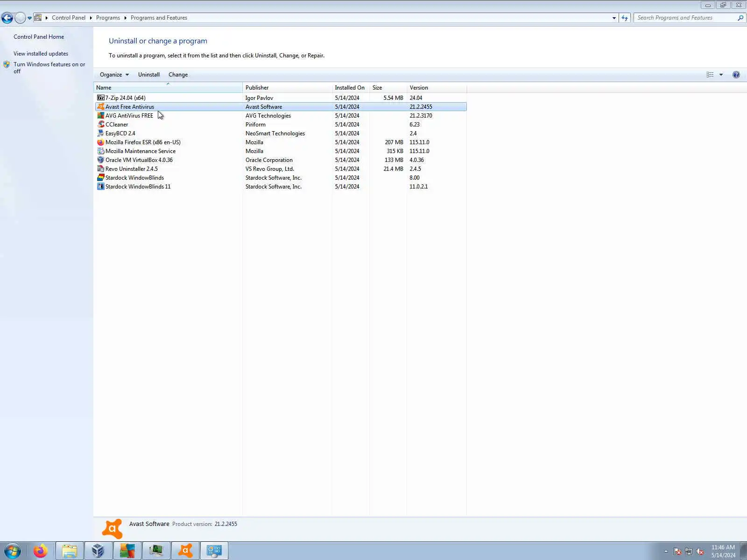Image resolution: width=747 pixels, height=560 pixels.
Task: Open the taskbar clock showing 11:46 AM
Action: (x=723, y=551)
